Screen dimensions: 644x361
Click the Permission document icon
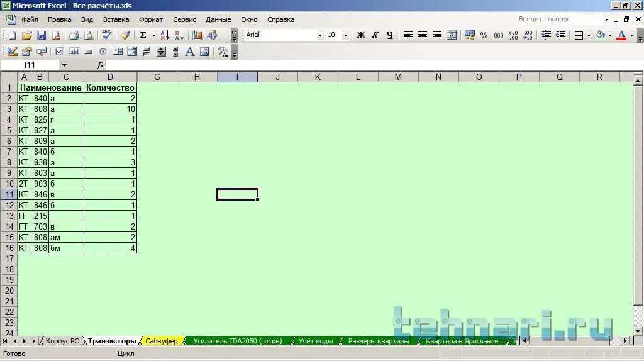tap(56, 35)
